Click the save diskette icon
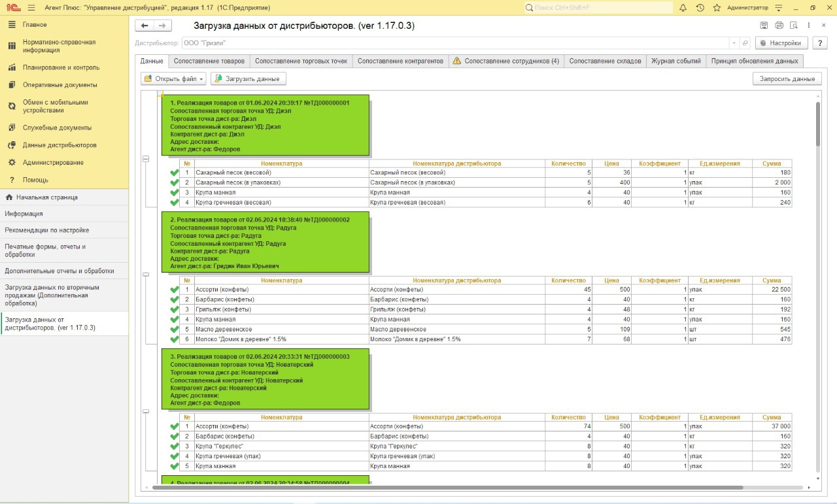This screenshot has height=504, width=837. pyautogui.click(x=764, y=25)
